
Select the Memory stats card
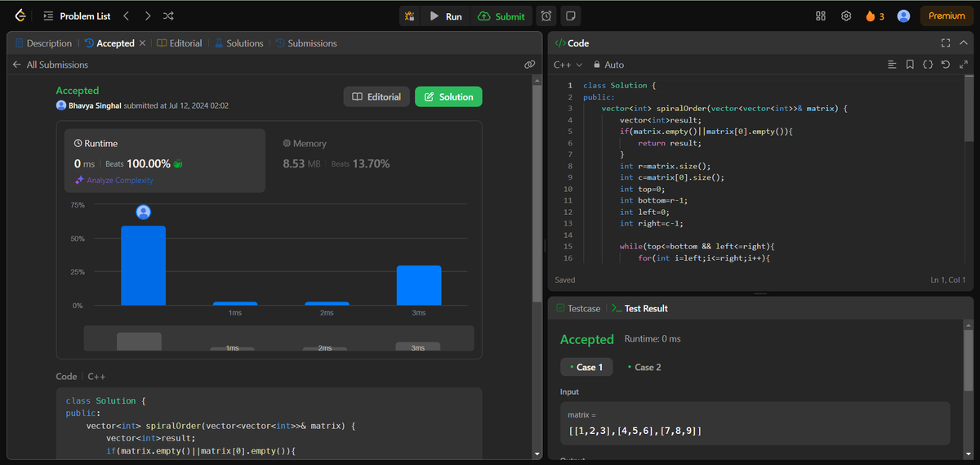(372, 160)
